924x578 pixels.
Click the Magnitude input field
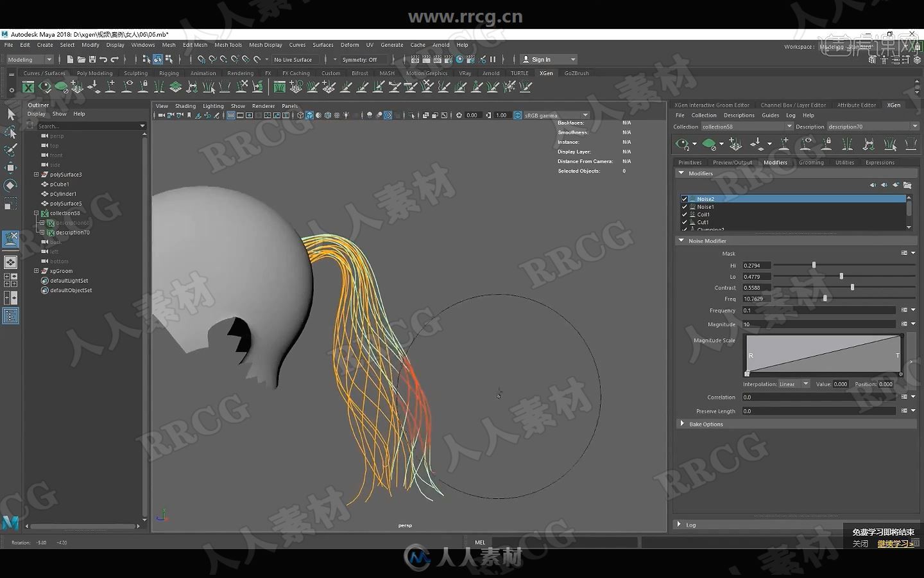click(819, 324)
